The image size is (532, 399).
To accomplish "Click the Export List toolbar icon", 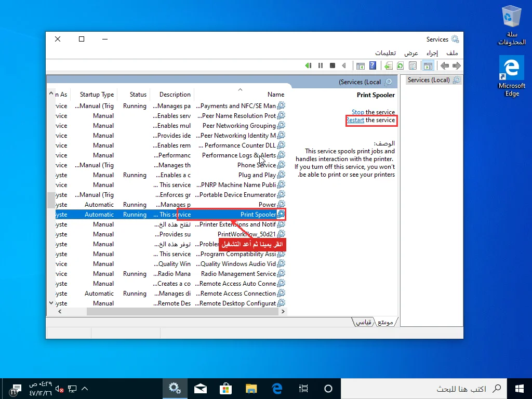I will click(389, 65).
